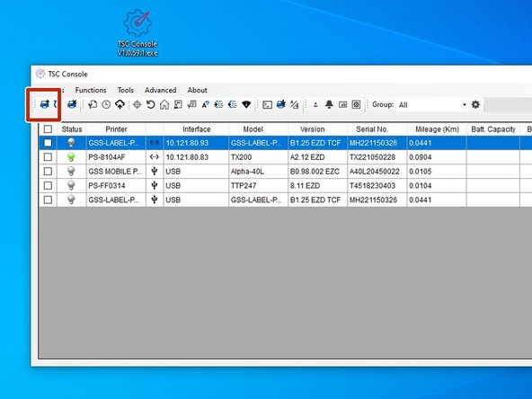Check the box for GSS MOBILE P... printer

coord(48,172)
